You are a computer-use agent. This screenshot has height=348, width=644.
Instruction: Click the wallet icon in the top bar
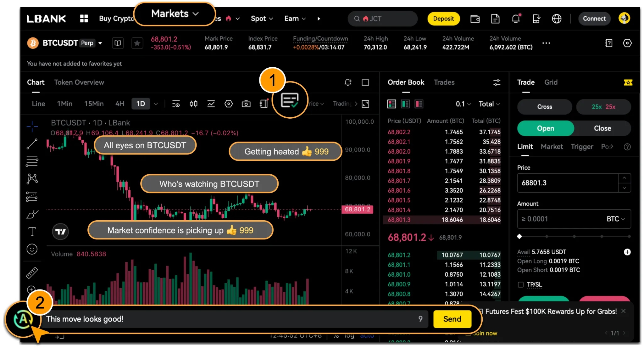click(x=475, y=19)
